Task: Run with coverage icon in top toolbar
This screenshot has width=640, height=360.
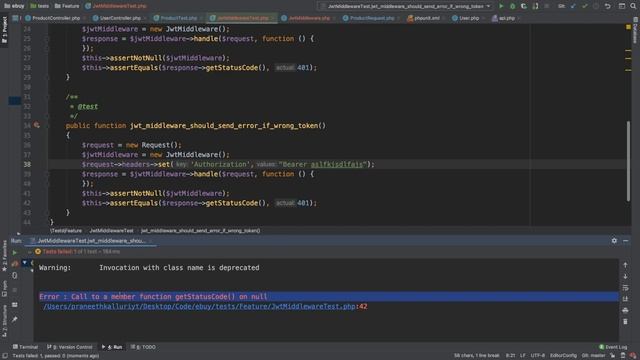Action: (x=524, y=6)
